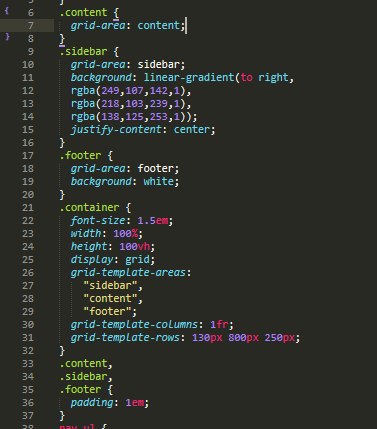377x429 pixels.
Task: Click '.content,' selector on line 33
Action: click(x=86, y=364)
